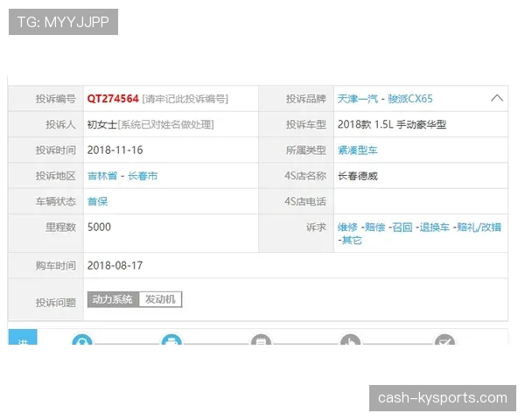Click the 所属类型 field label

click(306, 150)
